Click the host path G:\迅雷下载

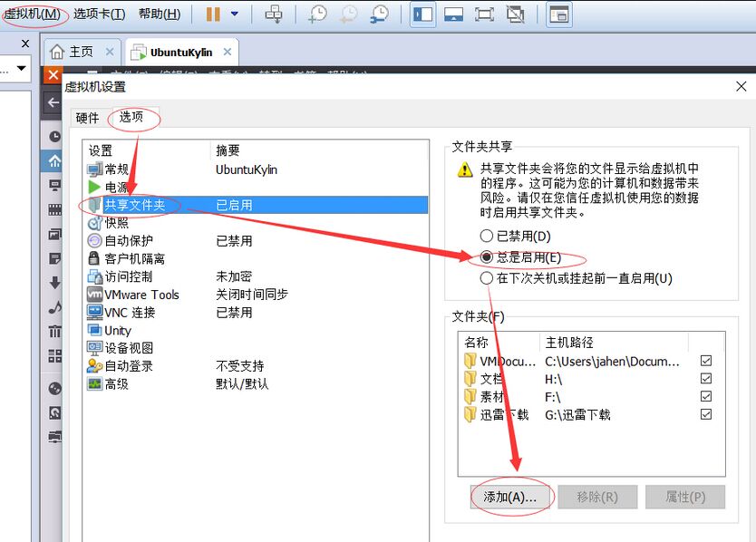577,415
